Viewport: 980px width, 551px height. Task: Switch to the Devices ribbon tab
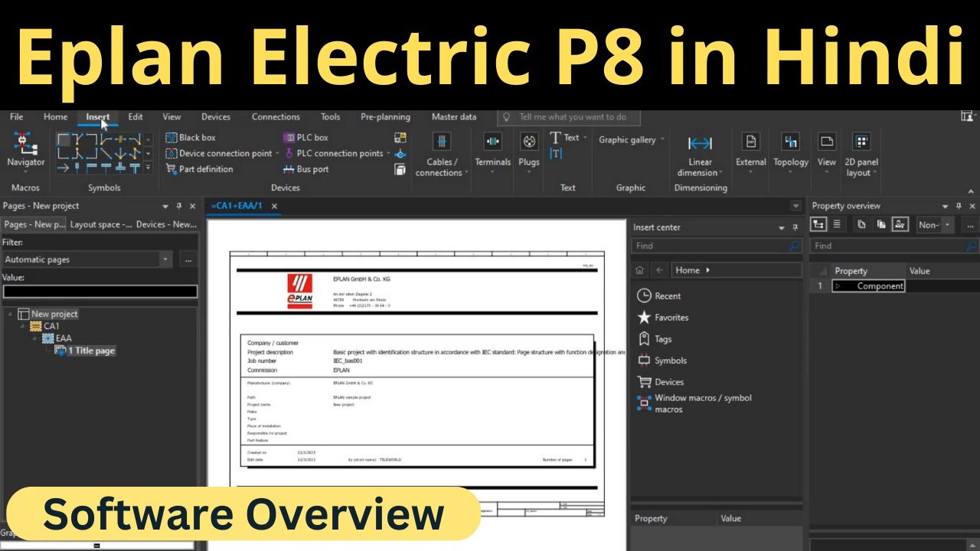(216, 117)
